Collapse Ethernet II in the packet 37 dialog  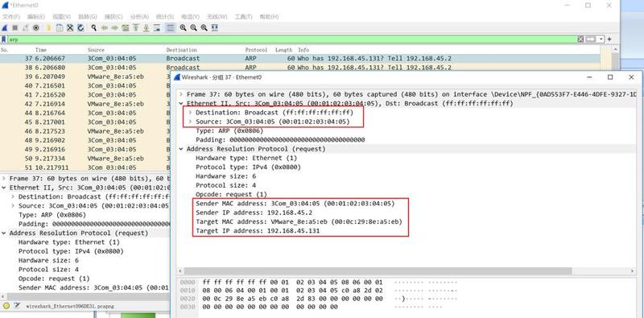181,104
